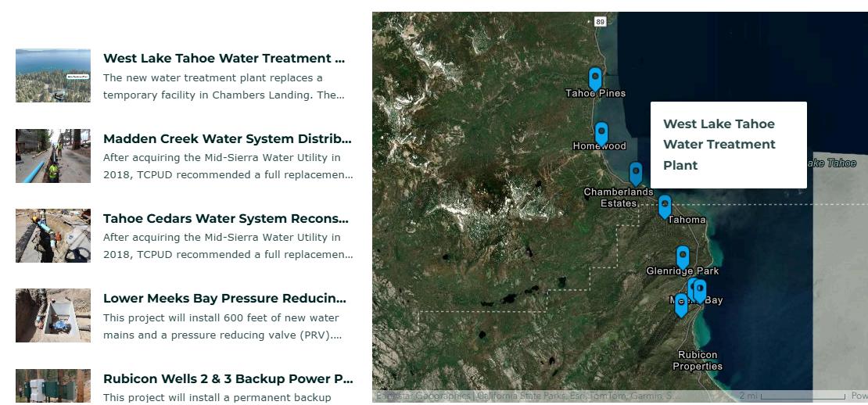Select the map pin above Tahoma
This screenshot has height=405, width=868.
[x=665, y=206]
